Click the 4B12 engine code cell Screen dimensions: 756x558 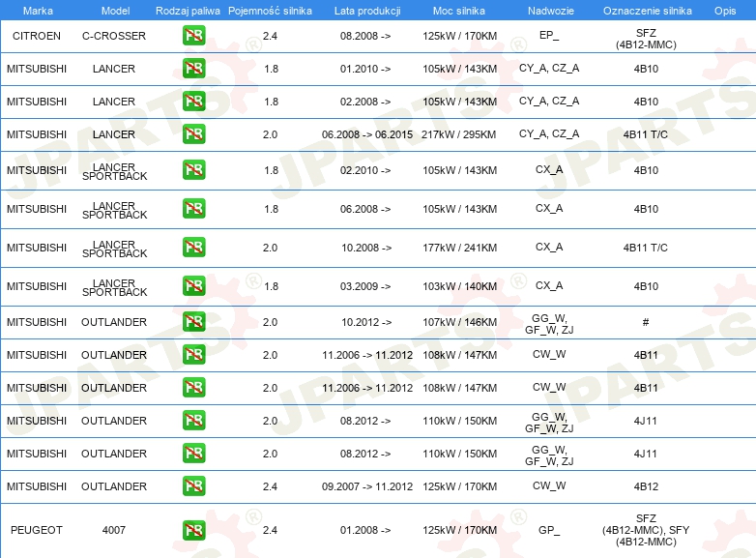[646, 486]
